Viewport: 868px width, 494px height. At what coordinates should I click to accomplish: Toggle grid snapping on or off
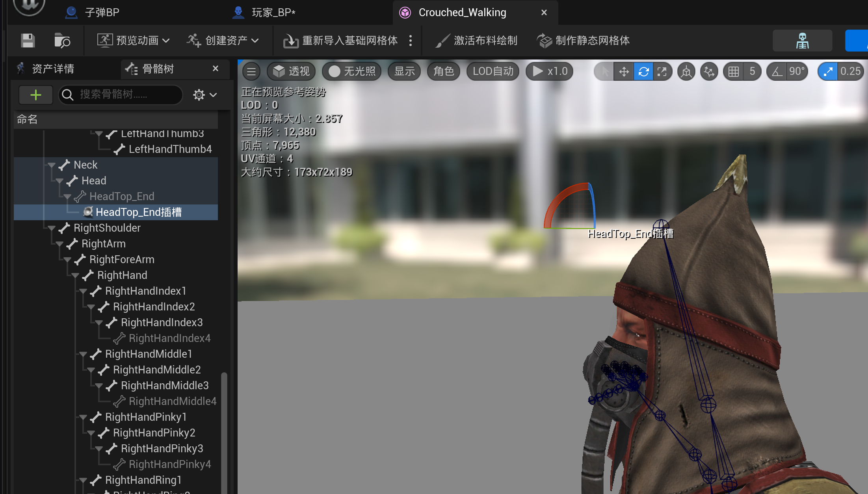(x=734, y=71)
